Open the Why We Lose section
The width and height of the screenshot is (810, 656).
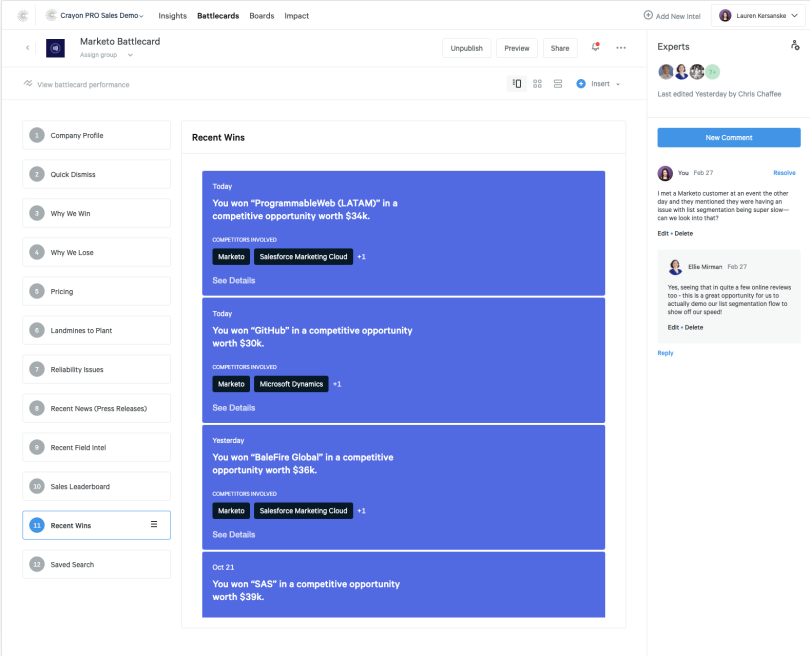click(97, 253)
